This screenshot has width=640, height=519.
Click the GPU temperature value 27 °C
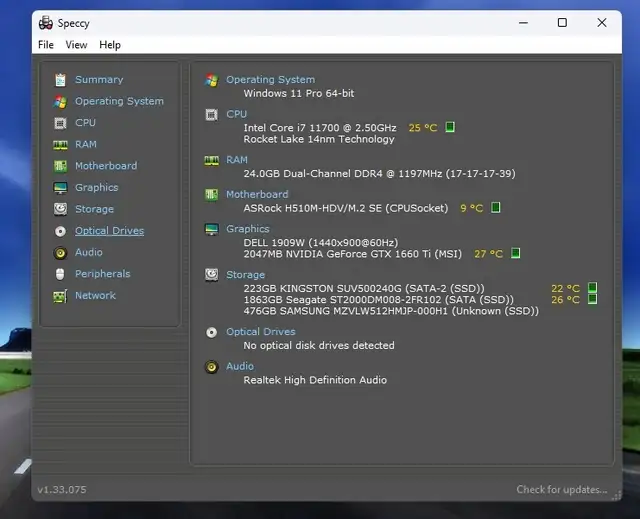488,254
